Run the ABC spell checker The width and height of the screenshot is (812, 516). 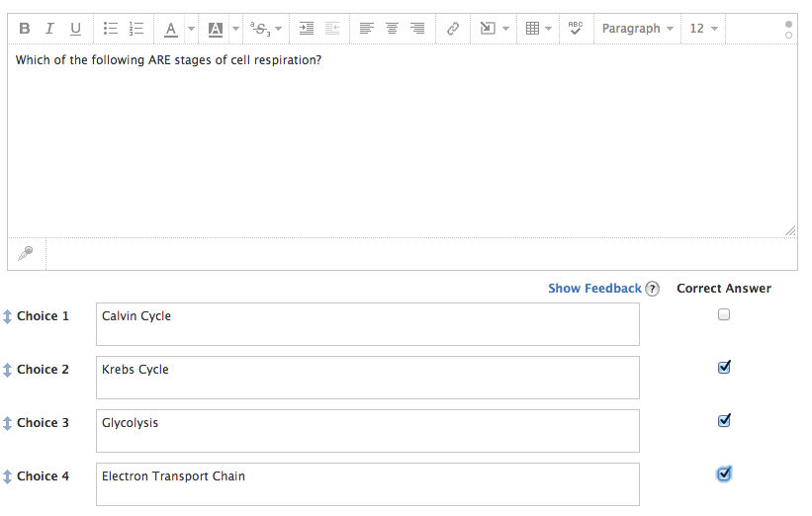pyautogui.click(x=576, y=29)
